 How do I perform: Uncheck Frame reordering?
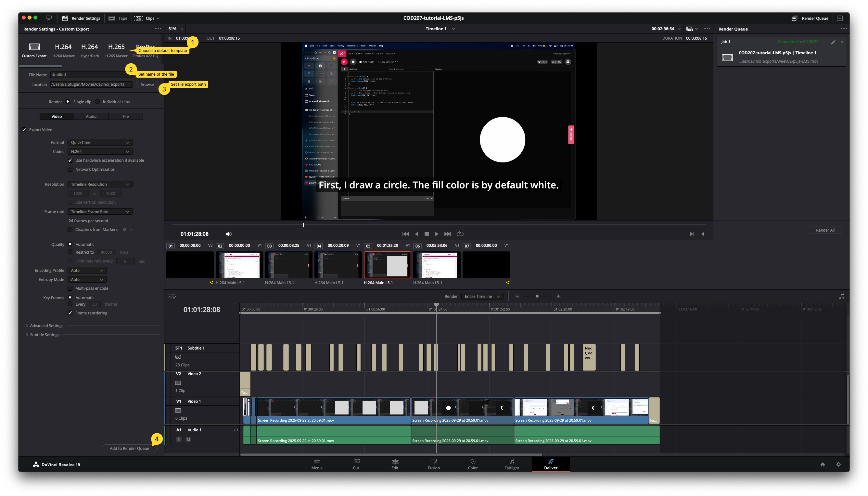(x=70, y=313)
